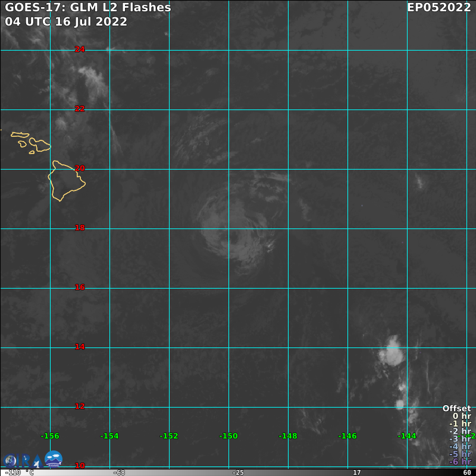This screenshot has width=476, height=476.
Task: Click the latitude label '16'
Action: pos(80,287)
